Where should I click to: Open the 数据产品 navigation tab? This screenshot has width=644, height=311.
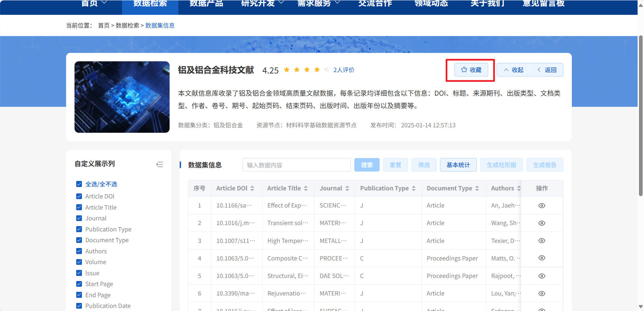206,3
